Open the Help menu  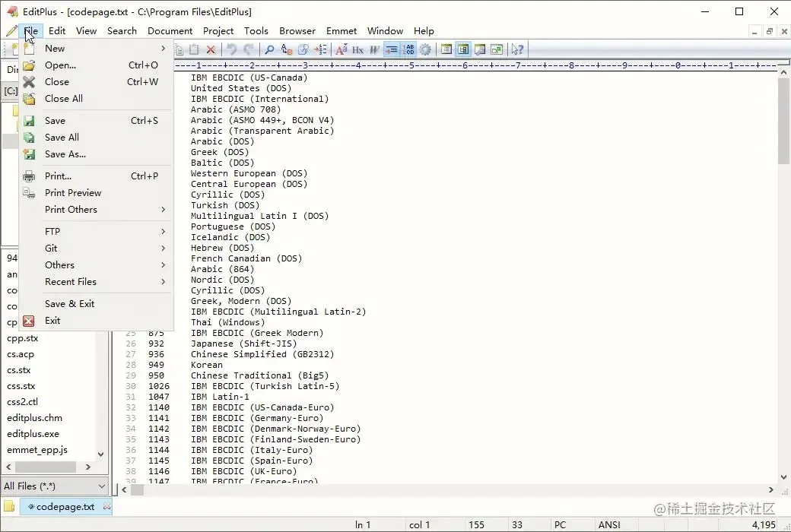tap(424, 30)
